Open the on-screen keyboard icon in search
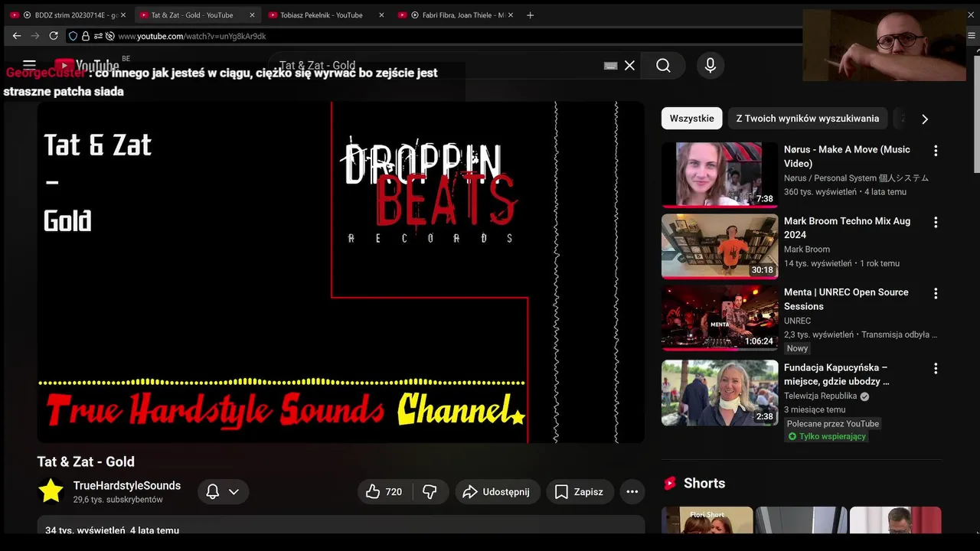 point(610,66)
